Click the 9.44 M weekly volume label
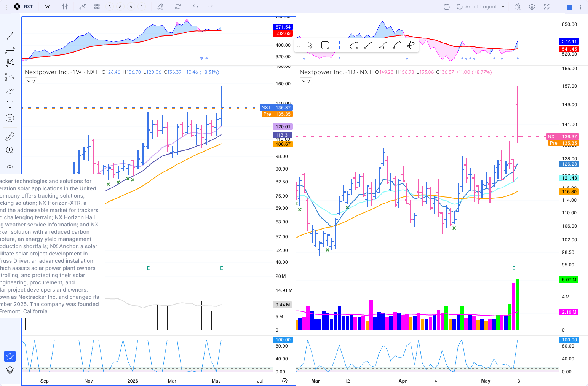Image resolution: width=588 pixels, height=386 pixels. point(283,305)
